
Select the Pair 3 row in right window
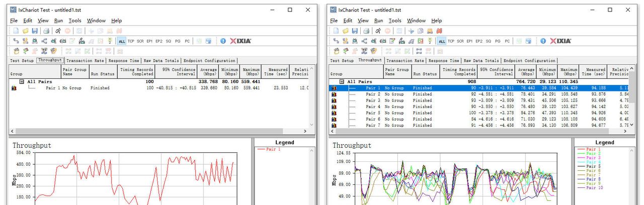(373, 100)
